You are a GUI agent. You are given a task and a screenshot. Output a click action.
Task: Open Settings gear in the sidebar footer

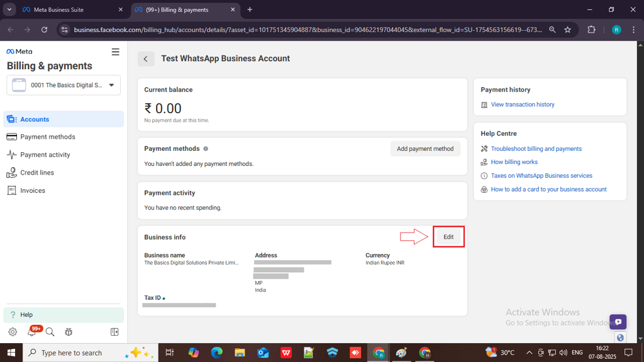coord(13,332)
